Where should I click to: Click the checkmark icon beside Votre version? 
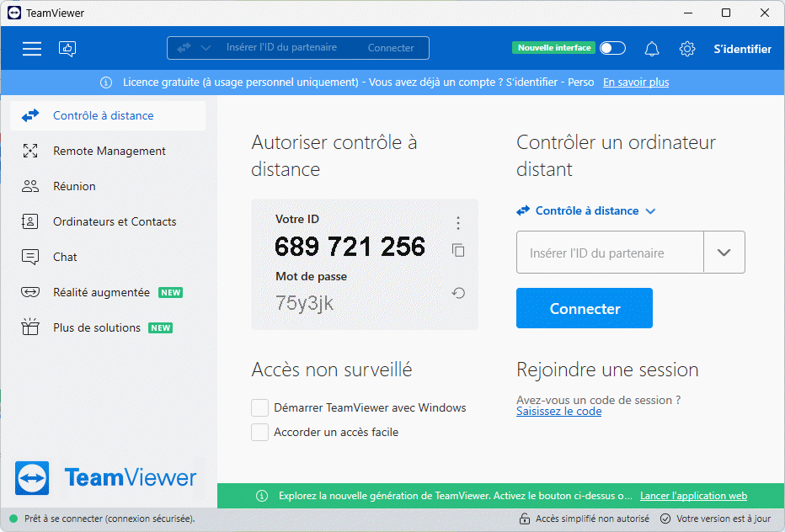(x=665, y=519)
